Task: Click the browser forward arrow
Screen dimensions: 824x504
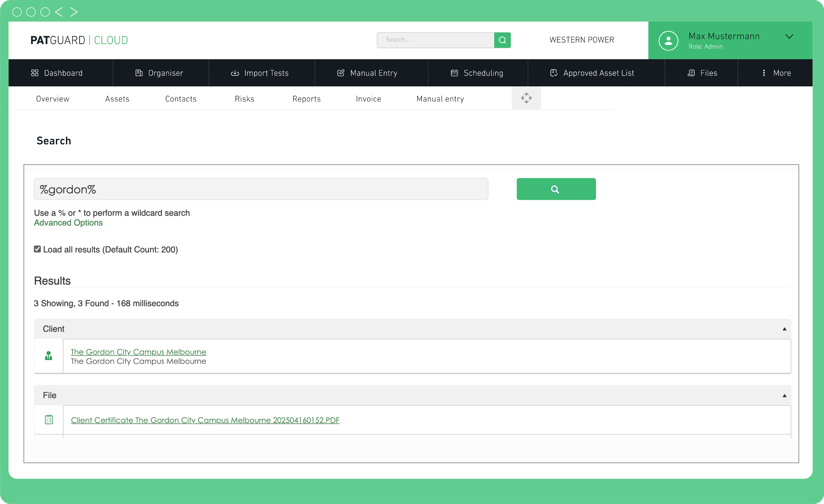Action: (x=74, y=12)
